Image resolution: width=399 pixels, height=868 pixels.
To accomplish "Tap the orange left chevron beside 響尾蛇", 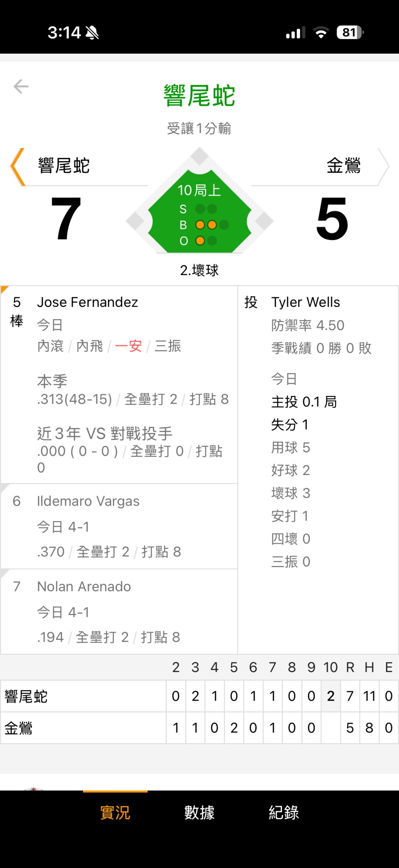I will pyautogui.click(x=17, y=167).
